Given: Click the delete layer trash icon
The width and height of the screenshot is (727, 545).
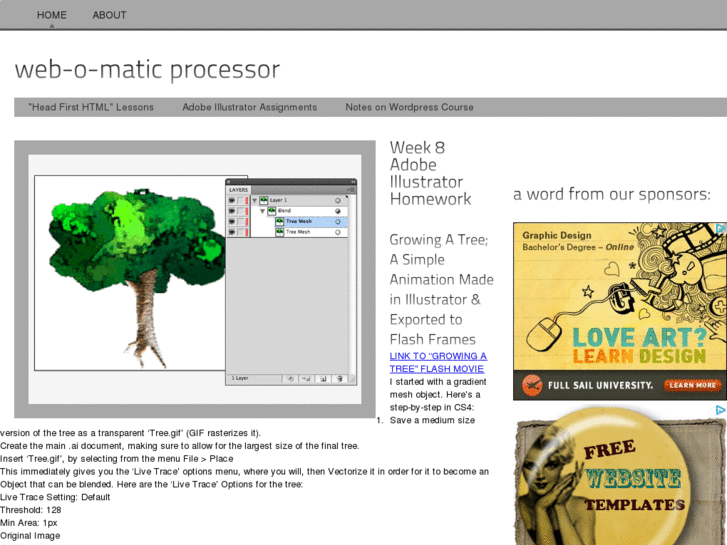Looking at the screenshot, I should click(x=340, y=379).
